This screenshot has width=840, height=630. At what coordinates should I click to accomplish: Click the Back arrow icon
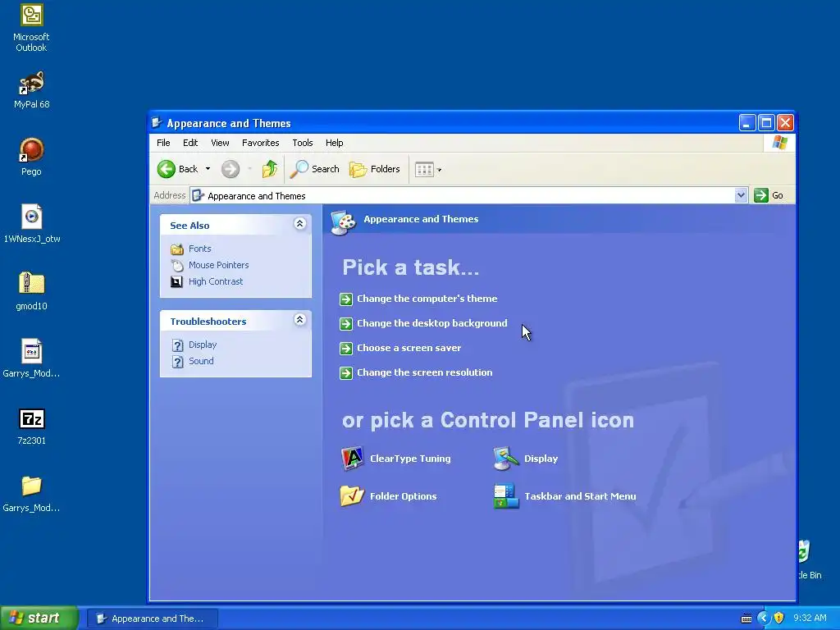(x=166, y=169)
